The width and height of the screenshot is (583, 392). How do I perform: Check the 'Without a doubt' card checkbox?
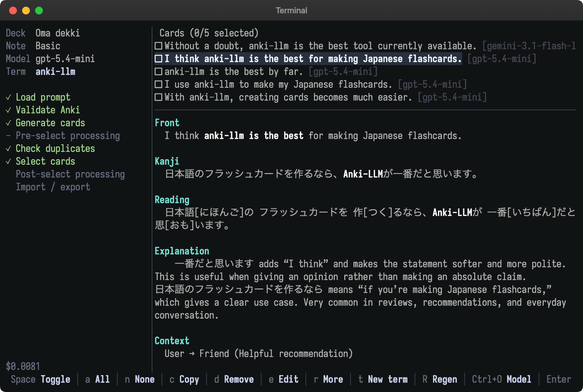(x=158, y=46)
